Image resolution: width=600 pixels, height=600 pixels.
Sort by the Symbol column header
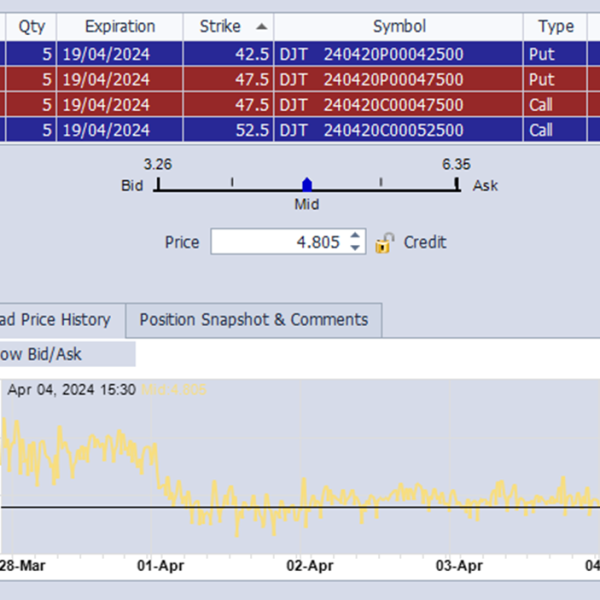[x=399, y=27]
